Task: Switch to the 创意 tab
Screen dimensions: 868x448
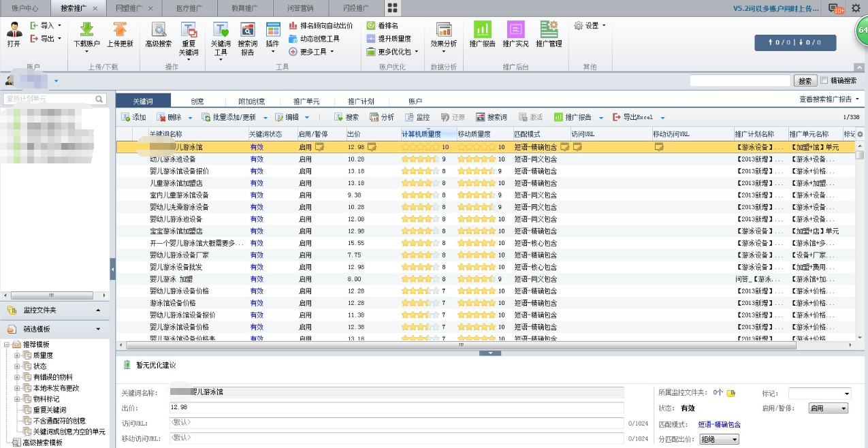Action: (197, 101)
